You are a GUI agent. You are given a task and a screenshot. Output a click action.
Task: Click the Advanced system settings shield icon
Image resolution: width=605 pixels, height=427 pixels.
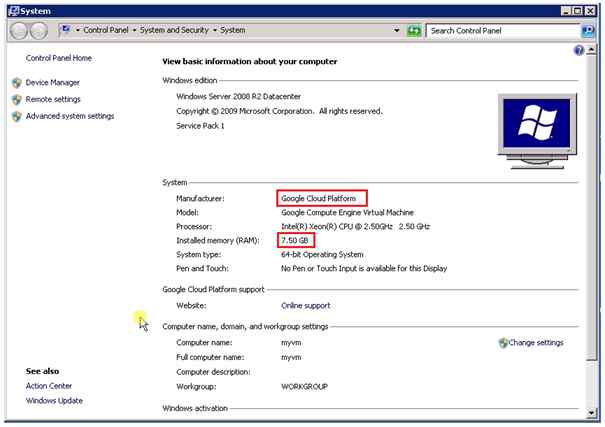(17, 116)
